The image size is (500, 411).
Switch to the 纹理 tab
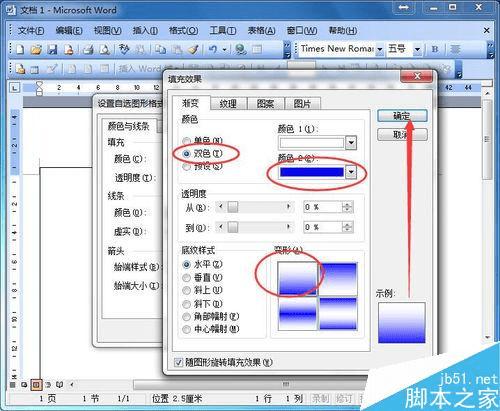[x=229, y=104]
